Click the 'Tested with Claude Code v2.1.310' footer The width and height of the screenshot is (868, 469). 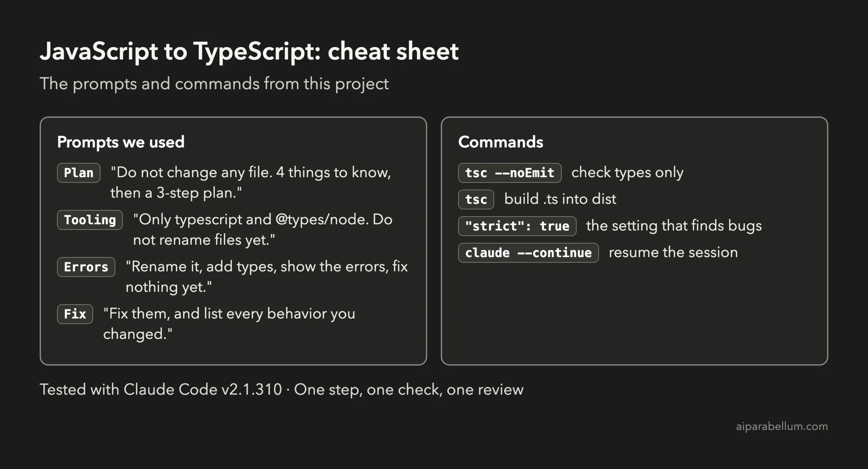(x=281, y=390)
